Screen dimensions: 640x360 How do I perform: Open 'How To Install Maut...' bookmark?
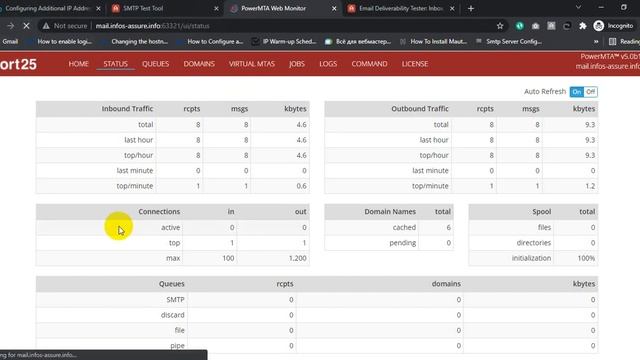coord(433,41)
